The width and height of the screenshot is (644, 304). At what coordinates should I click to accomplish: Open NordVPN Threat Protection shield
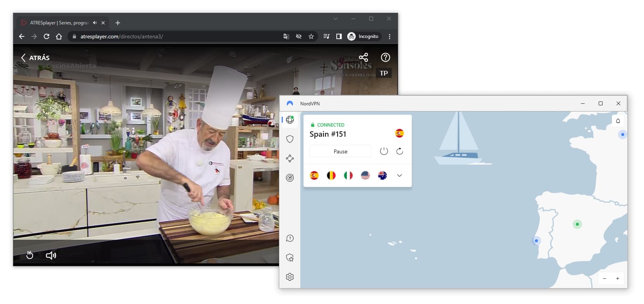pyautogui.click(x=290, y=139)
